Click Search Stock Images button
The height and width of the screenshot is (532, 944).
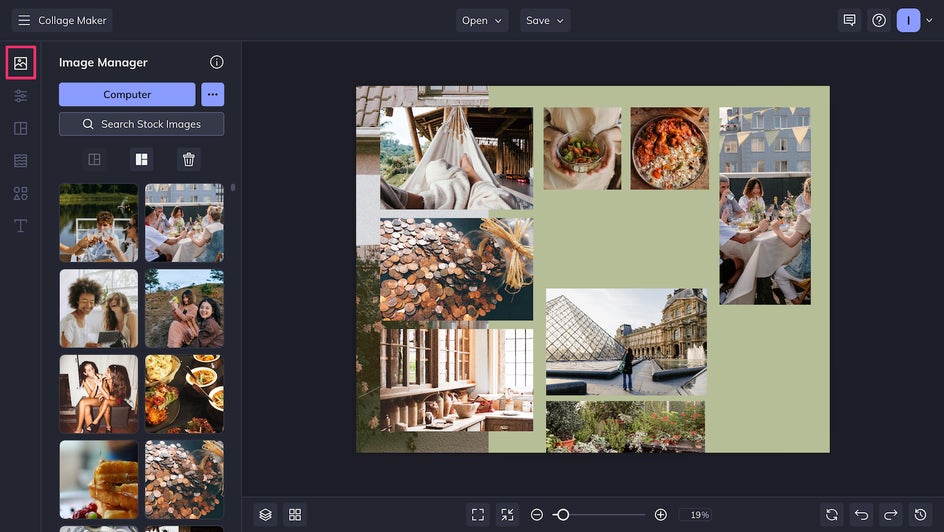point(141,124)
